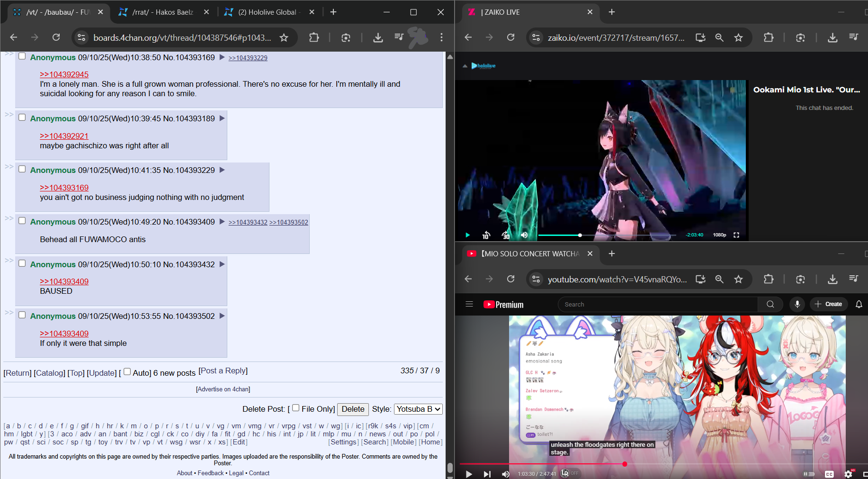Enter fullscreen on Zaiko video player
Image resolution: width=868 pixels, height=479 pixels.
tap(736, 235)
